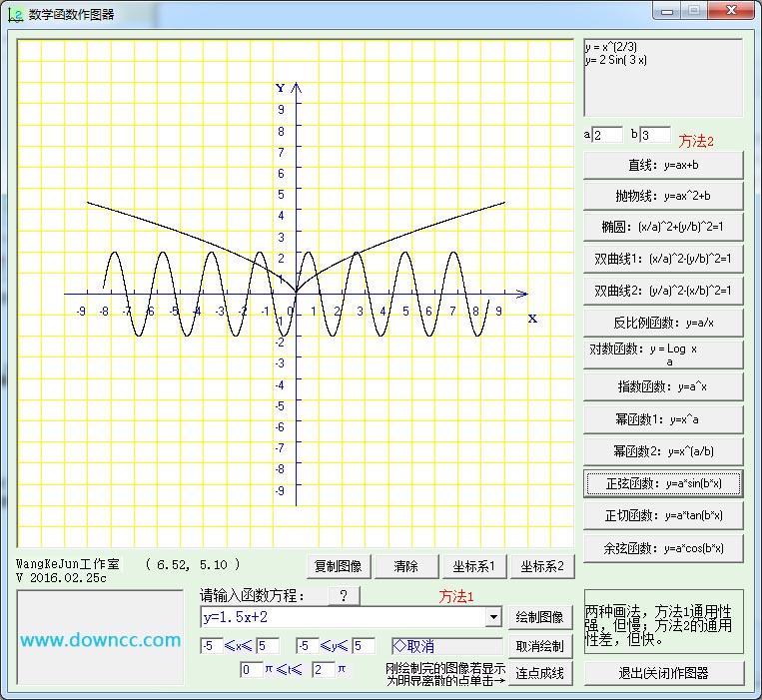Click the 直线 y=ax+b button
This screenshot has width=762, height=700.
coord(663,165)
